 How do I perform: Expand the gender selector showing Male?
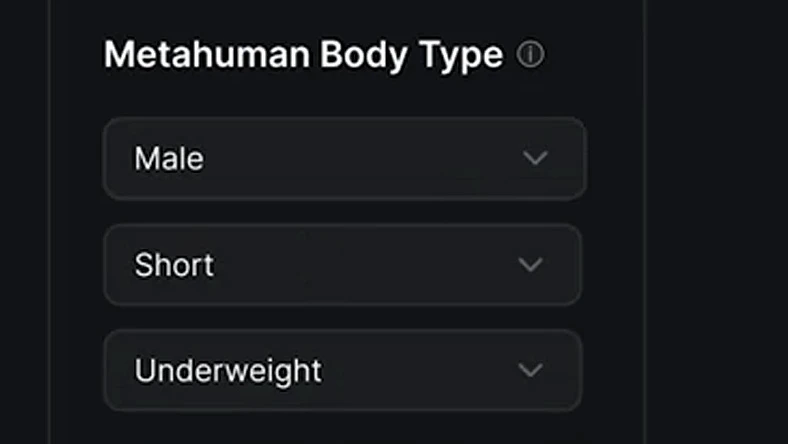[345, 159]
